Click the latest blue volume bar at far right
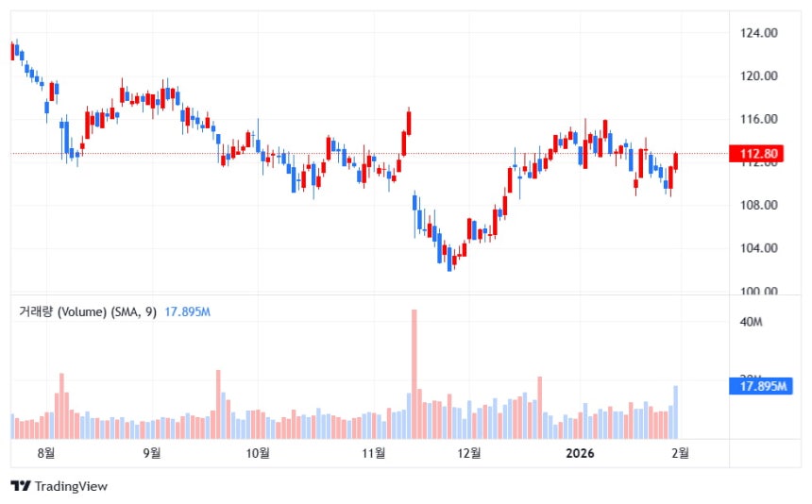 tap(676, 412)
